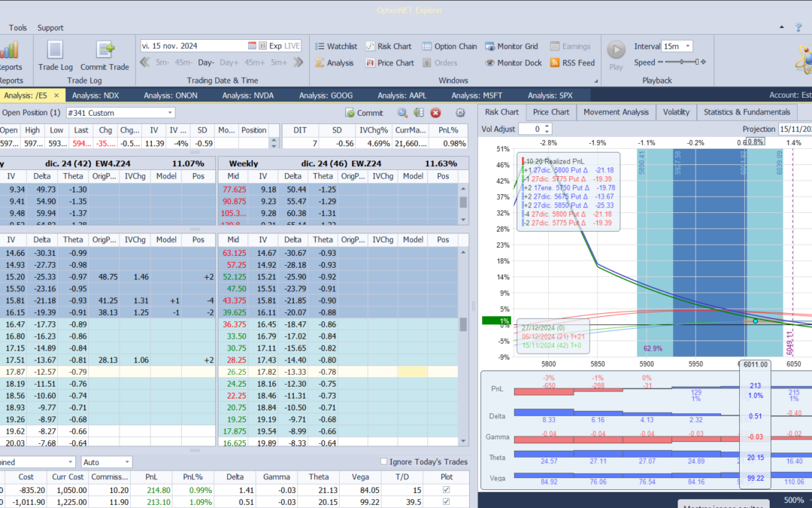The width and height of the screenshot is (812, 508).
Task: Step back one day with Day-
Action: click(205, 62)
